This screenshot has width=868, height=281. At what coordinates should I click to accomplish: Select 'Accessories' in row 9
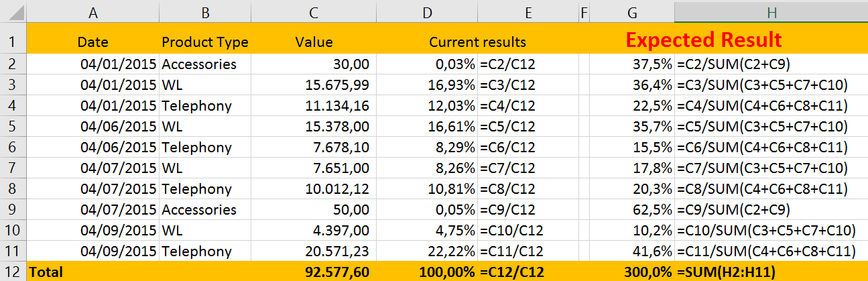pos(205,209)
